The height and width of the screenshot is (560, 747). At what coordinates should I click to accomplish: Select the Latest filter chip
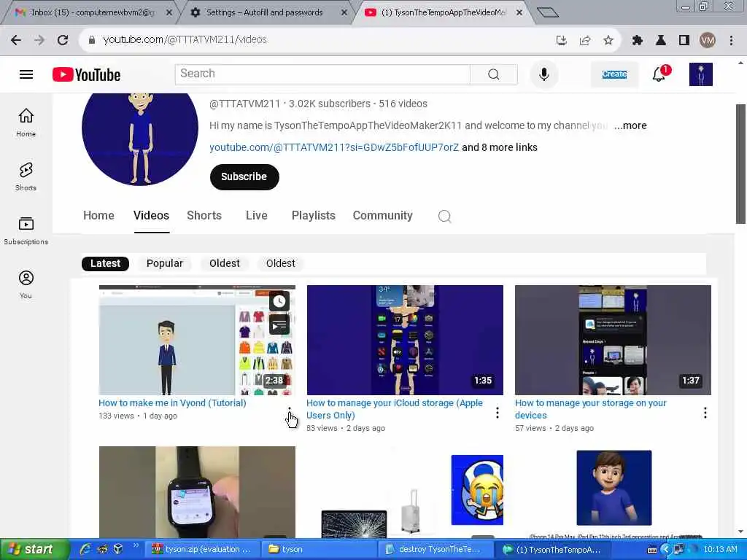click(105, 263)
